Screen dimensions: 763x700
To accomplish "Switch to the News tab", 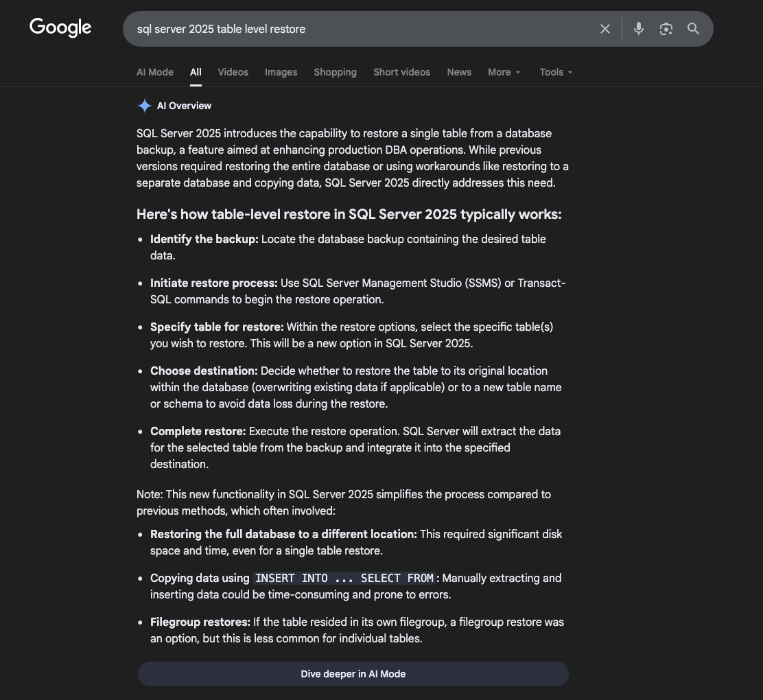I will [458, 72].
